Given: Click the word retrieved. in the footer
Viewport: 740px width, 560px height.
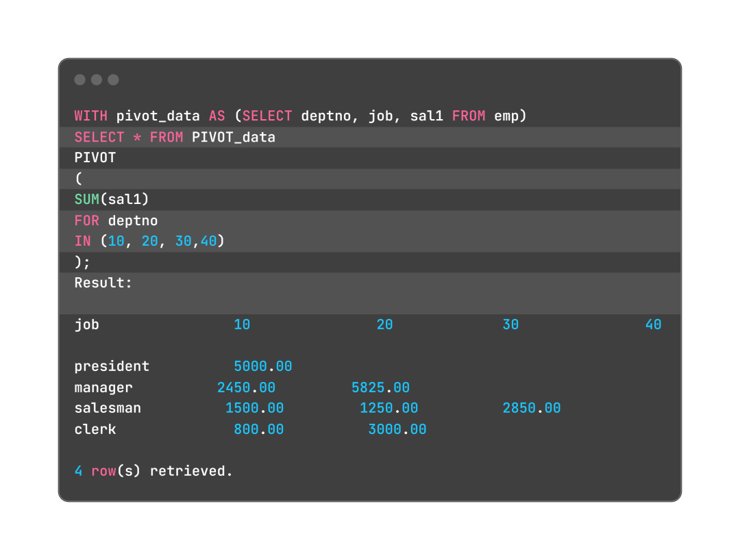Looking at the screenshot, I should tap(192, 471).
